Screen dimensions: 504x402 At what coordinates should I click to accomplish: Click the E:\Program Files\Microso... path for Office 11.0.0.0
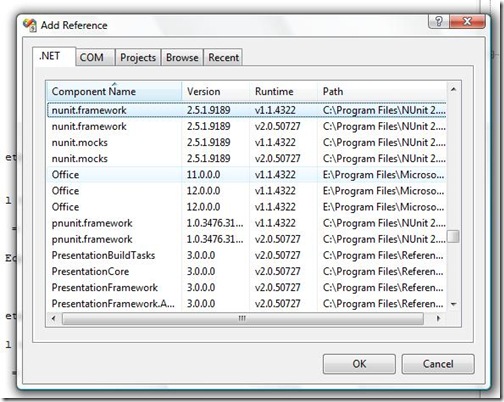point(383,174)
